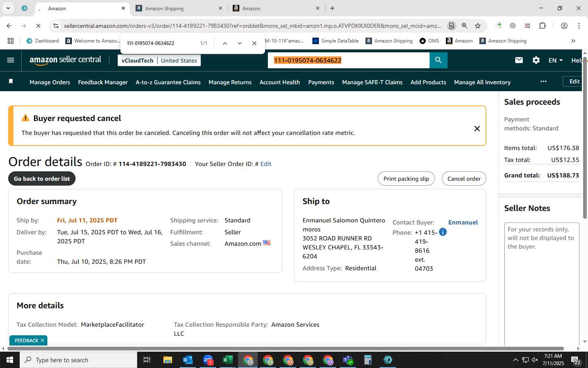This screenshot has height=368, width=588.
Task: Click the vCloudTech United States account switcher
Action: pos(159,61)
